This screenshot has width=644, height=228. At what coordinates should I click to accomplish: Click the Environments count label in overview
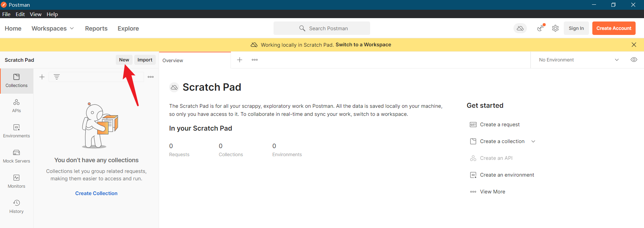(287, 154)
